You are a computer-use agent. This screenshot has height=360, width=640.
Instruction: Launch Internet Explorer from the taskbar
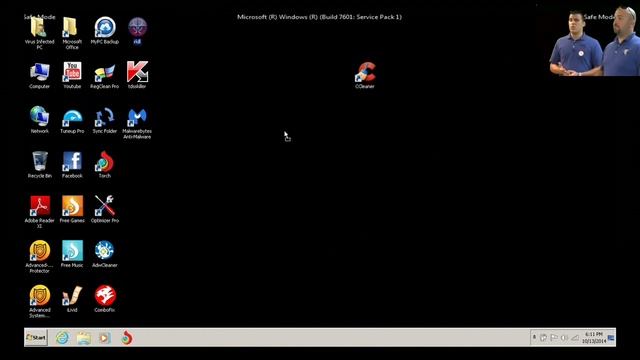pyautogui.click(x=62, y=338)
